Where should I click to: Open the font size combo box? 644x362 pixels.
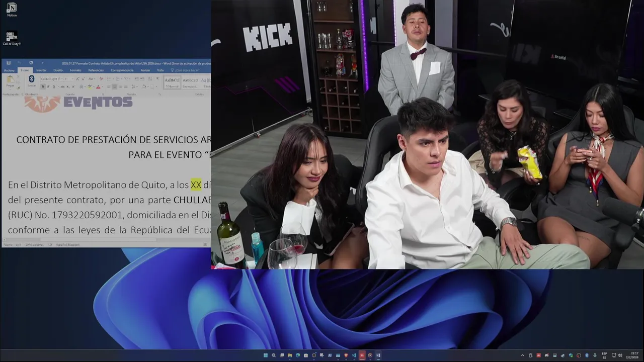click(x=68, y=79)
